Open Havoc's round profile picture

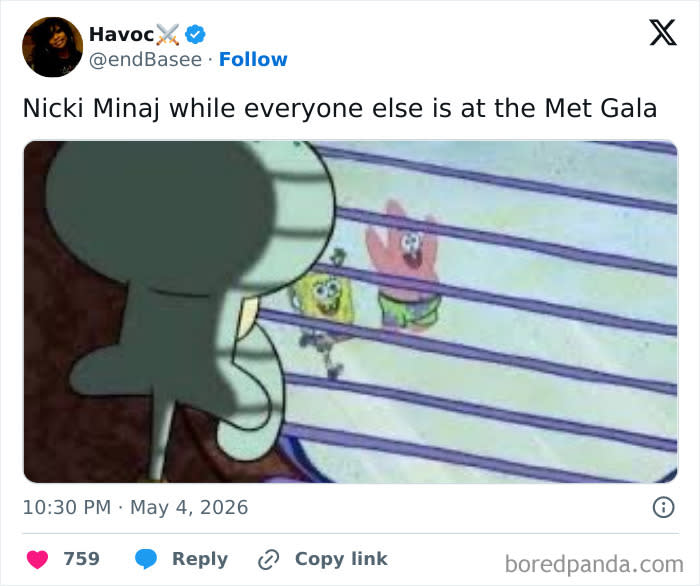(53, 47)
